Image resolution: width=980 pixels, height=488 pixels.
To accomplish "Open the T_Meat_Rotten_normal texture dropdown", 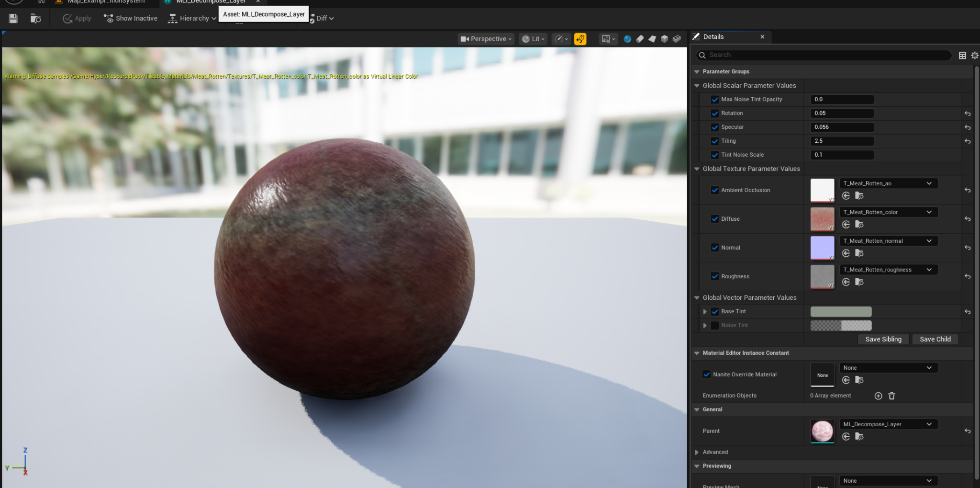I will 888,241.
